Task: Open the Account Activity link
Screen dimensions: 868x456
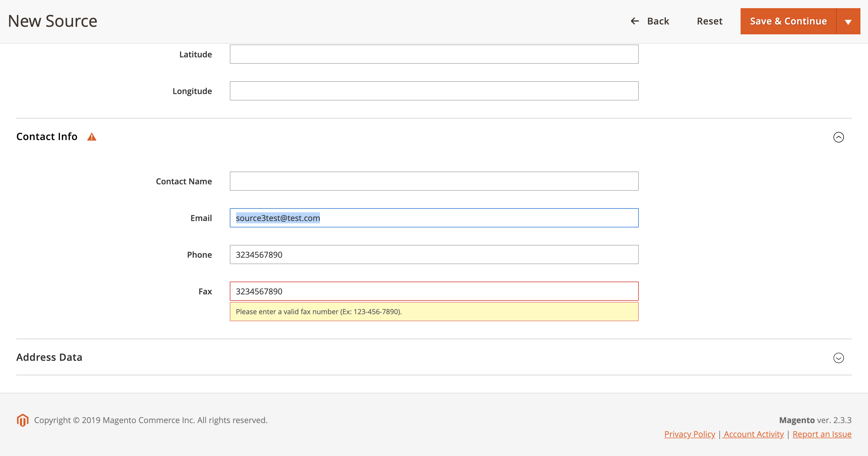Action: click(x=754, y=434)
